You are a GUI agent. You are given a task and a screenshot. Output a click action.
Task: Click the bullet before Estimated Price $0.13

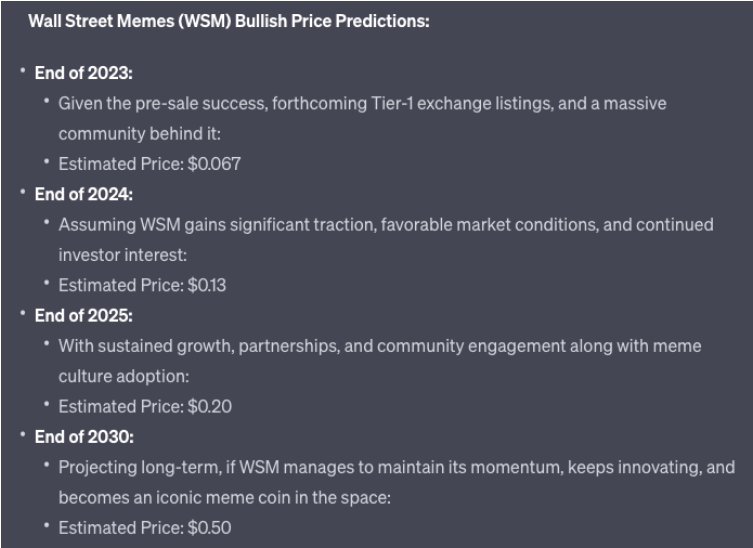tap(47, 282)
